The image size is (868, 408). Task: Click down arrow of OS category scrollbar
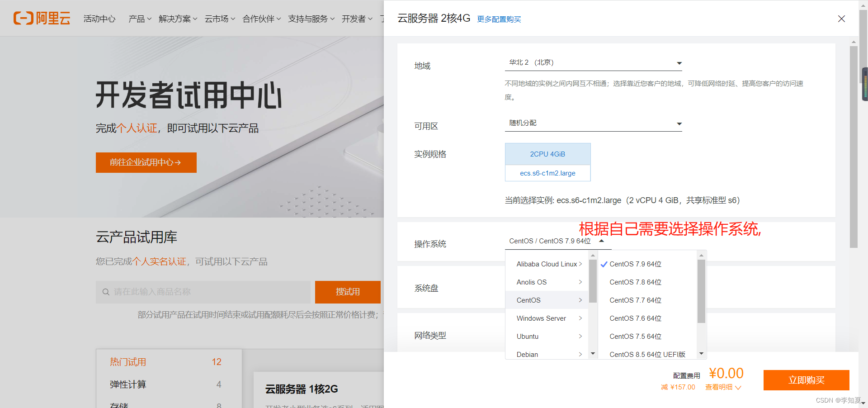click(593, 354)
